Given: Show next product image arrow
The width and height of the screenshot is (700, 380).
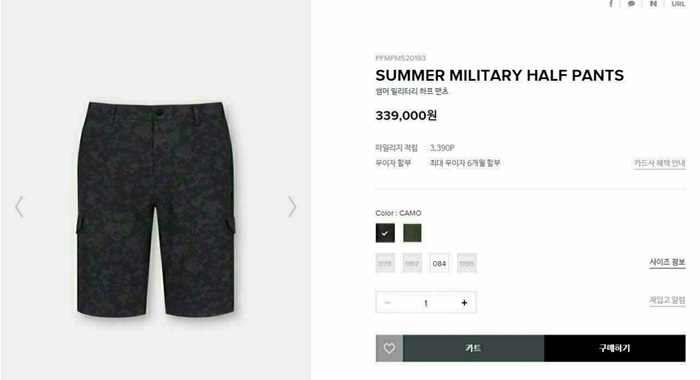Looking at the screenshot, I should 292,207.
